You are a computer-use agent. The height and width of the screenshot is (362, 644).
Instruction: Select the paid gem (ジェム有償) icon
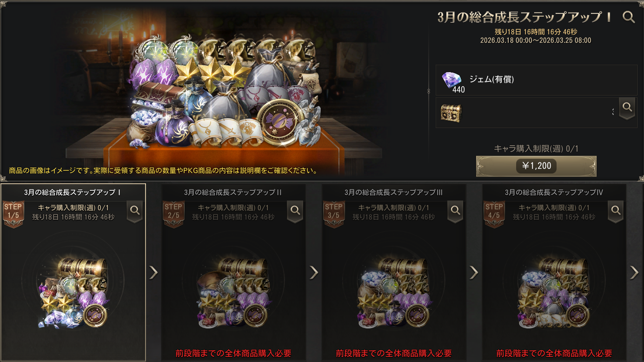(x=451, y=80)
